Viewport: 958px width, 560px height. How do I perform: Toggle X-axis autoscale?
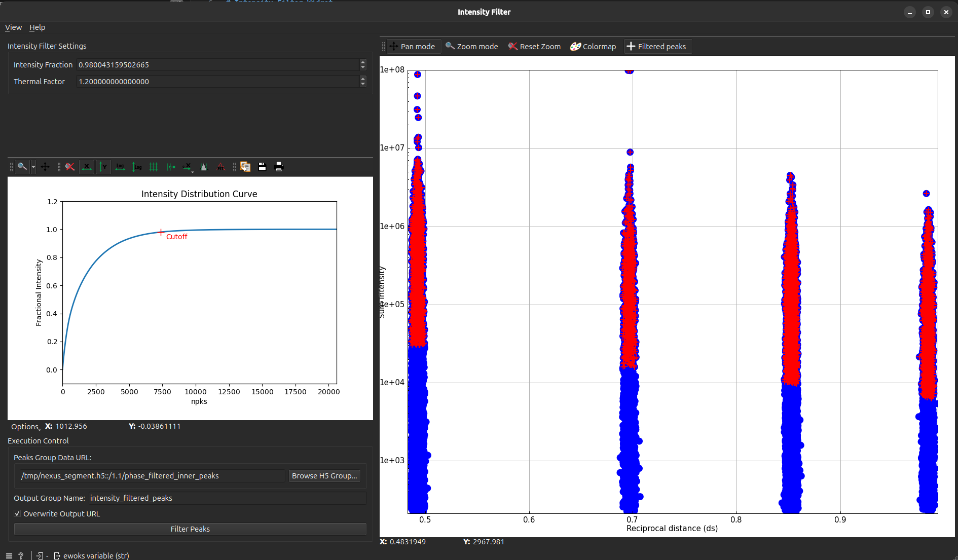[x=87, y=167]
